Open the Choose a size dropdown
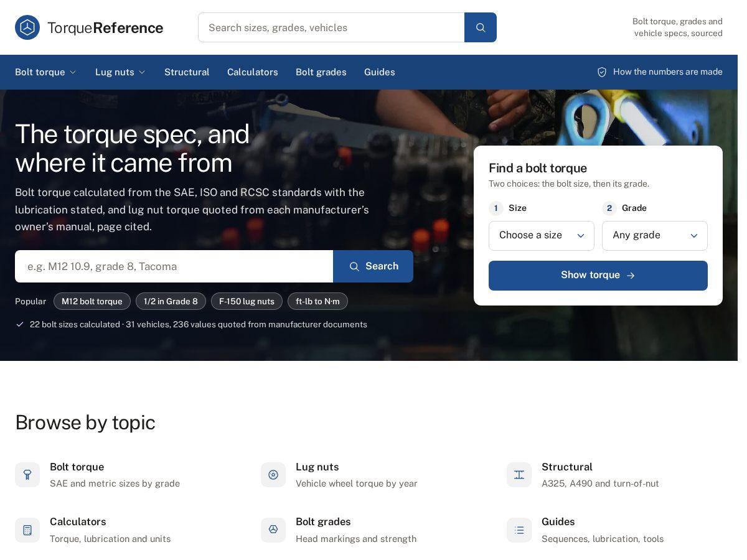This screenshot has height=560, width=747. pyautogui.click(x=542, y=236)
